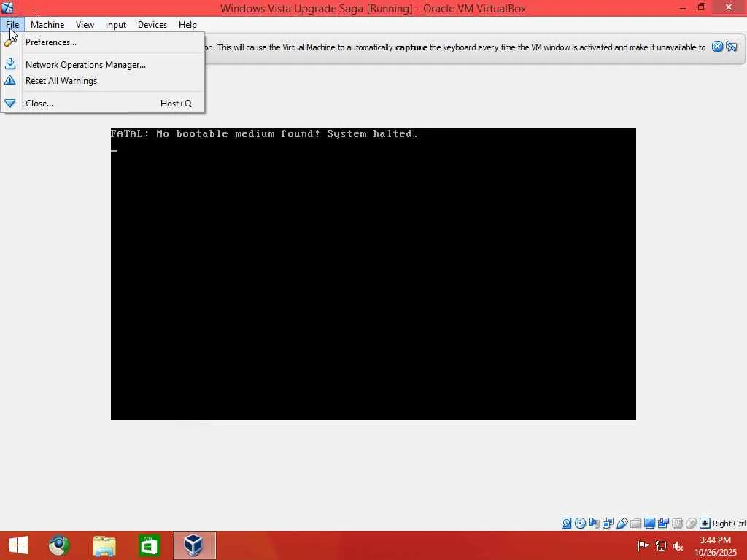Click the Network Operations download icon
Screen dimensions: 747x560
10,64
